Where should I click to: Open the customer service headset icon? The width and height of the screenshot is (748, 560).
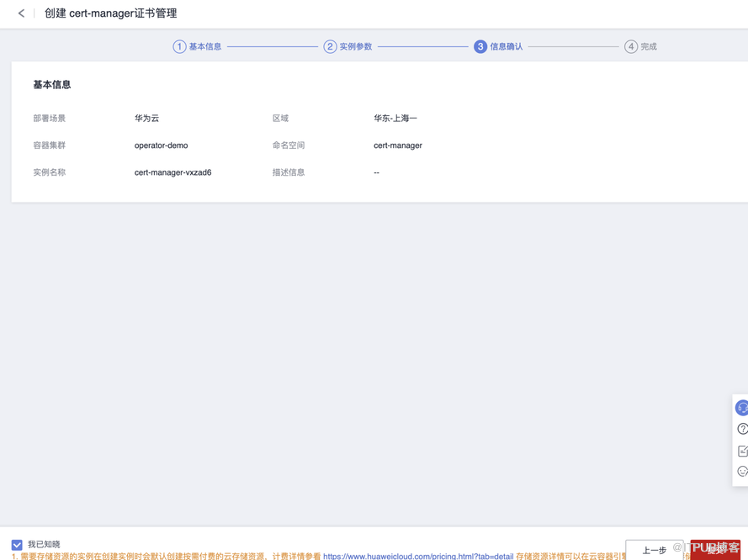click(x=742, y=408)
